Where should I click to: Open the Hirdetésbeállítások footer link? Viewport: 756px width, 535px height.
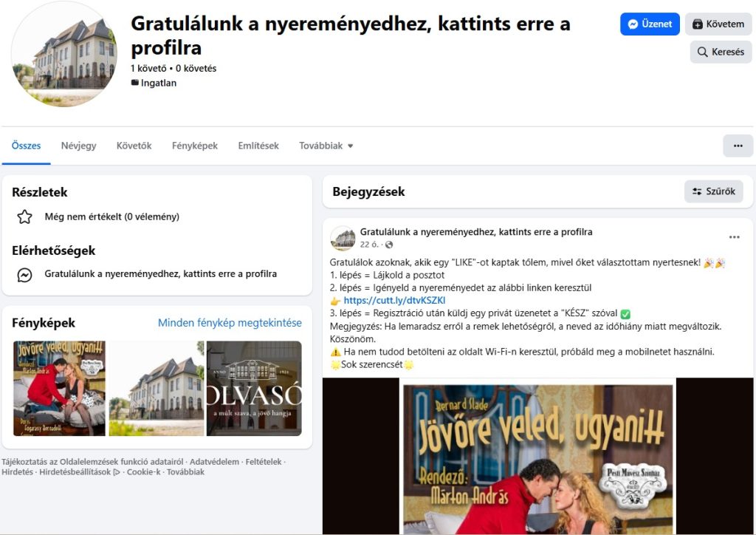(x=75, y=471)
